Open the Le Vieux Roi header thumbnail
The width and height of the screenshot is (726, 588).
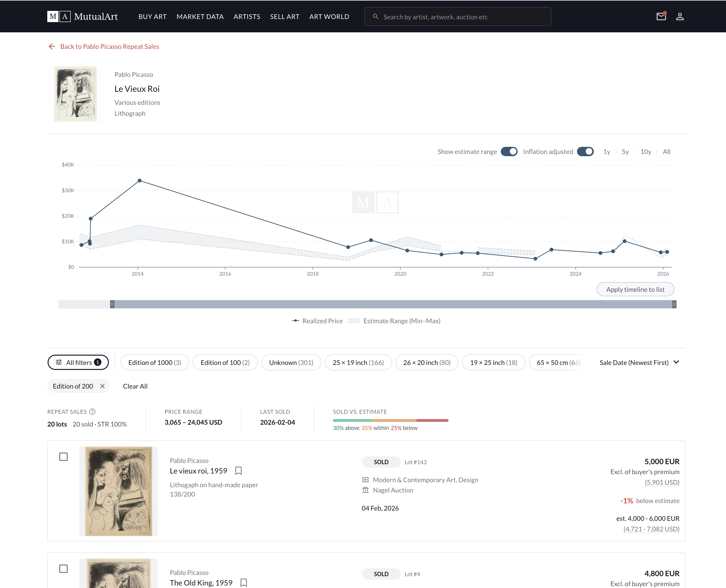[76, 94]
